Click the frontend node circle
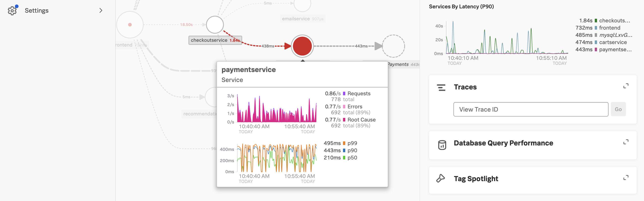The height and width of the screenshot is (201, 644). 130,25
